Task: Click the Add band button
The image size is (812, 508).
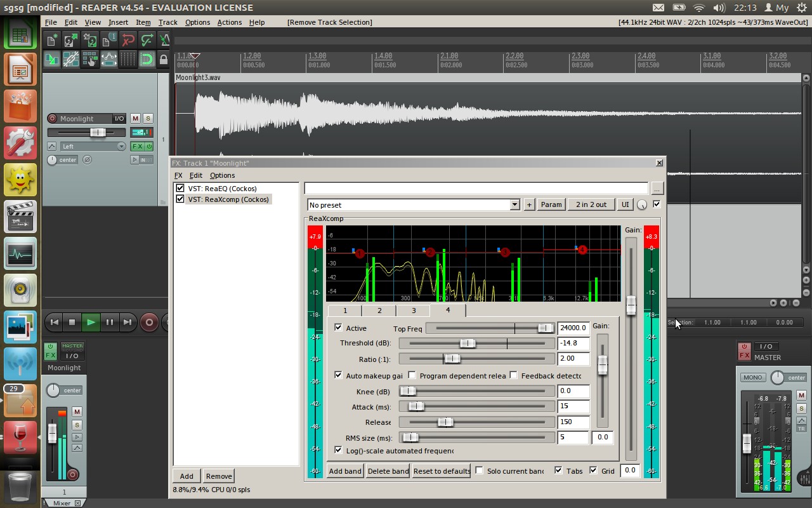Action: [x=345, y=471]
